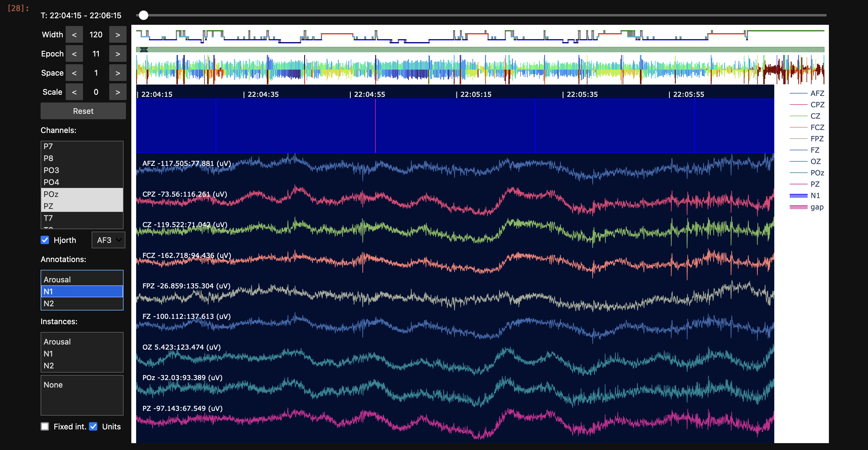Click the CPZ legend entry
868x450 pixels.
pos(817,105)
